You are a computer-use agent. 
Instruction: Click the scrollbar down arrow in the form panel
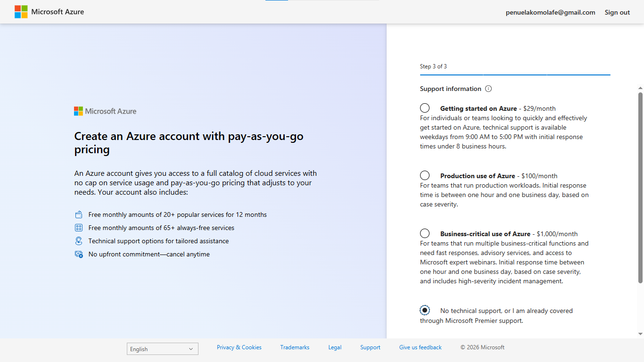[x=640, y=334]
